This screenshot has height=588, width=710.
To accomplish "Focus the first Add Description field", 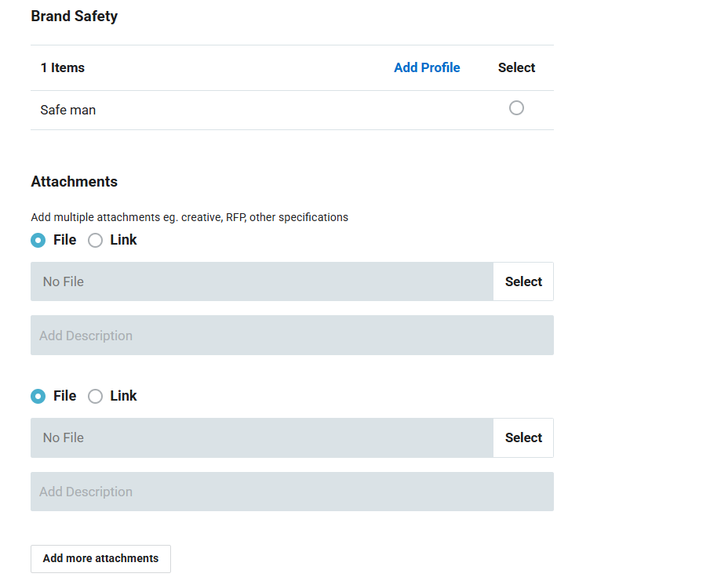I will pyautogui.click(x=292, y=336).
